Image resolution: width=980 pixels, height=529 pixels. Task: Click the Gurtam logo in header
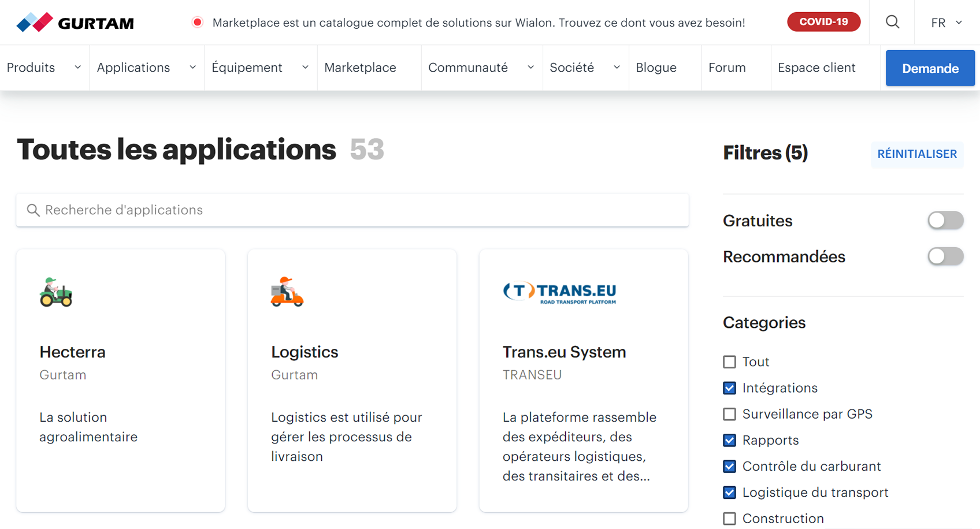click(75, 23)
